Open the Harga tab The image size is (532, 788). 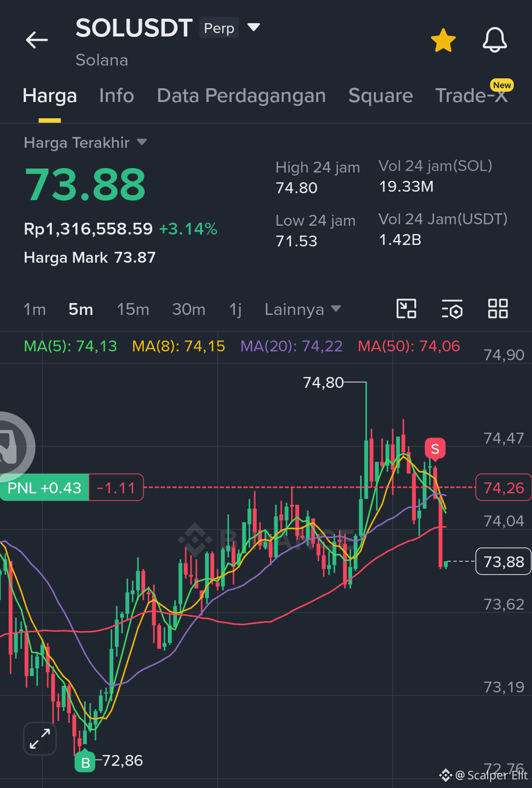tap(50, 96)
